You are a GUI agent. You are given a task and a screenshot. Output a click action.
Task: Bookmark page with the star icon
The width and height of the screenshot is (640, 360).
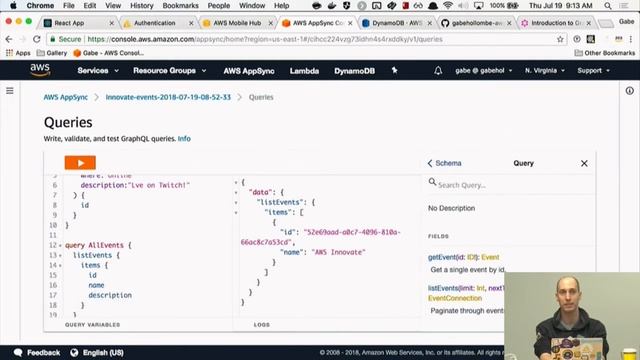(x=560, y=39)
